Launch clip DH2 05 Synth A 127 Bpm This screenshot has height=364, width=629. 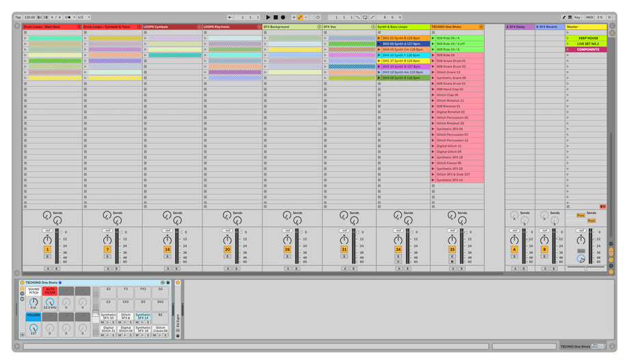(379, 44)
